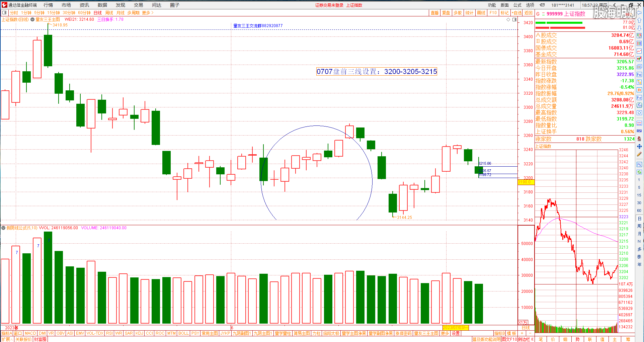Image resolution: width=644 pixels, height=342 pixels.
Task: Click the F10 icon in right sidebar
Action: [639, 74]
